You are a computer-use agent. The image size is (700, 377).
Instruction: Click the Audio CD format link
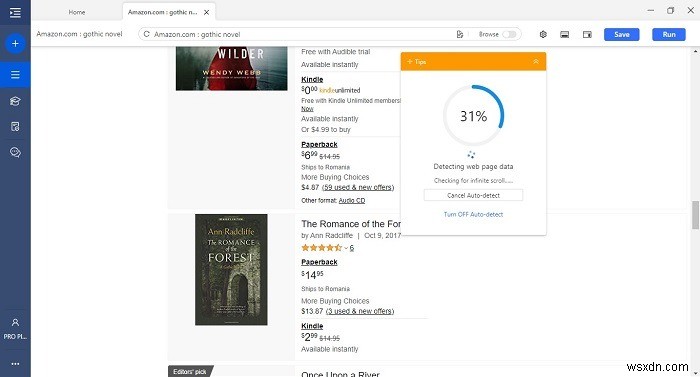tap(352, 201)
